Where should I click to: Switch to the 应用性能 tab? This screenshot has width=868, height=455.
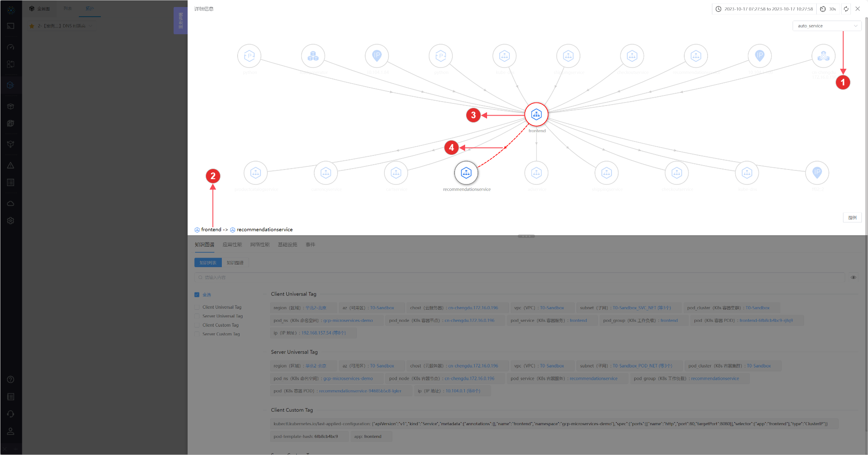pos(232,245)
